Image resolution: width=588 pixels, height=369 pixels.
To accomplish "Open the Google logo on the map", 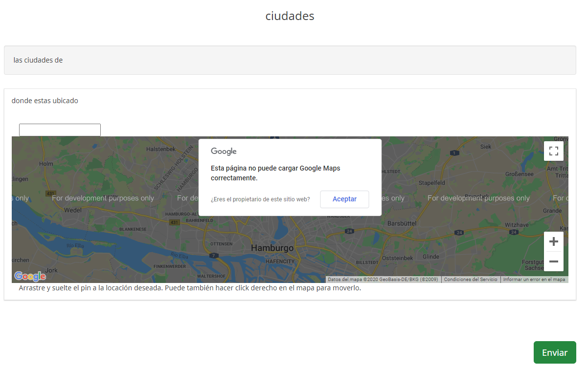I will click(x=30, y=276).
